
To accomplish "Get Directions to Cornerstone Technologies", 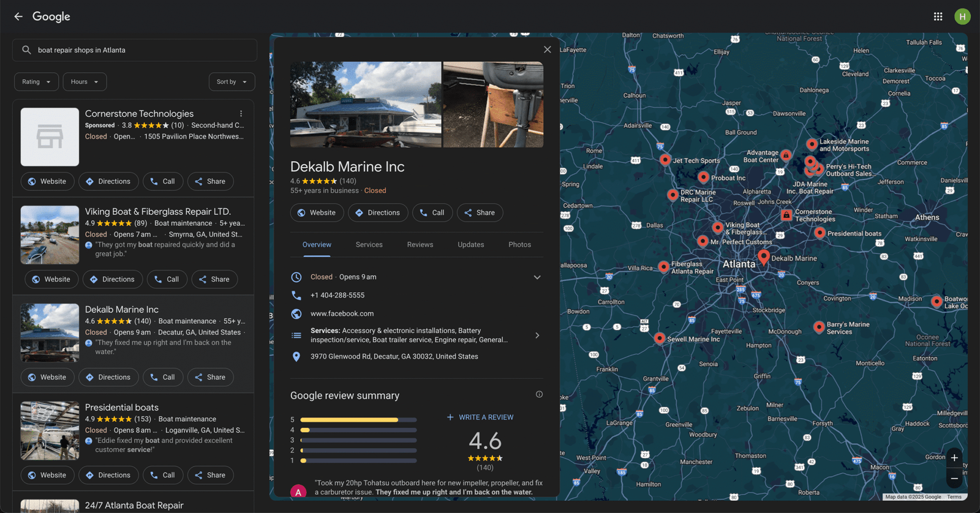I will pyautogui.click(x=108, y=182).
